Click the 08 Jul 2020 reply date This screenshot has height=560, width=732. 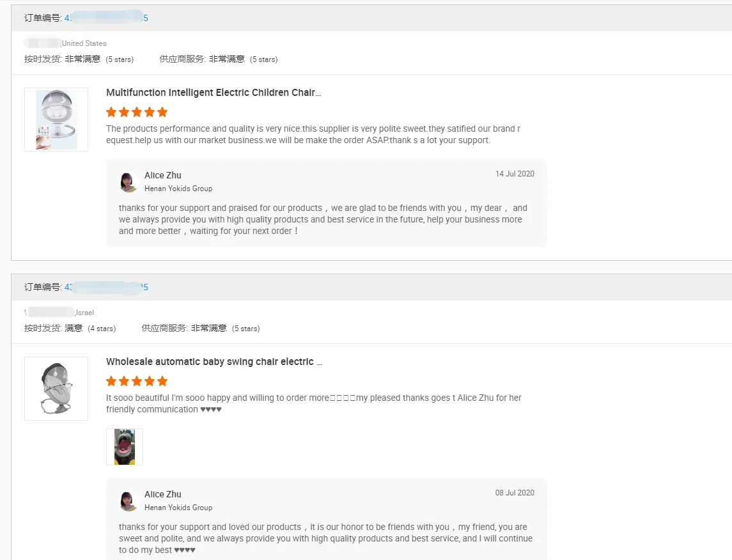coord(515,493)
